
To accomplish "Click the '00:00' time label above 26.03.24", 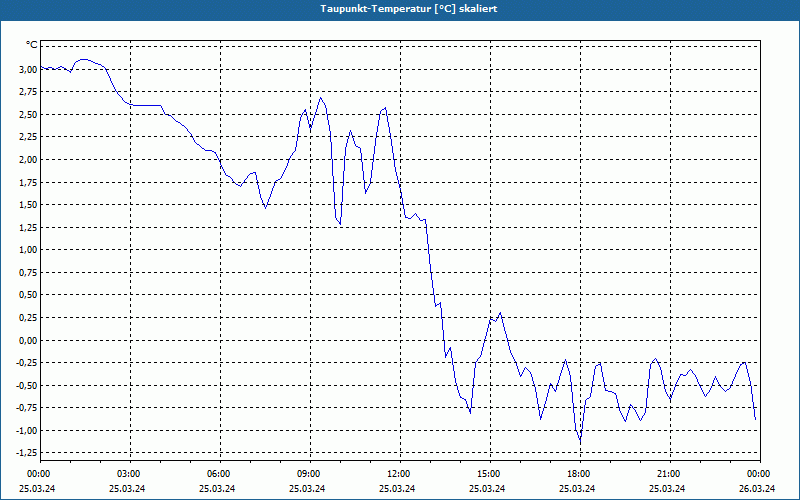I will (758, 474).
